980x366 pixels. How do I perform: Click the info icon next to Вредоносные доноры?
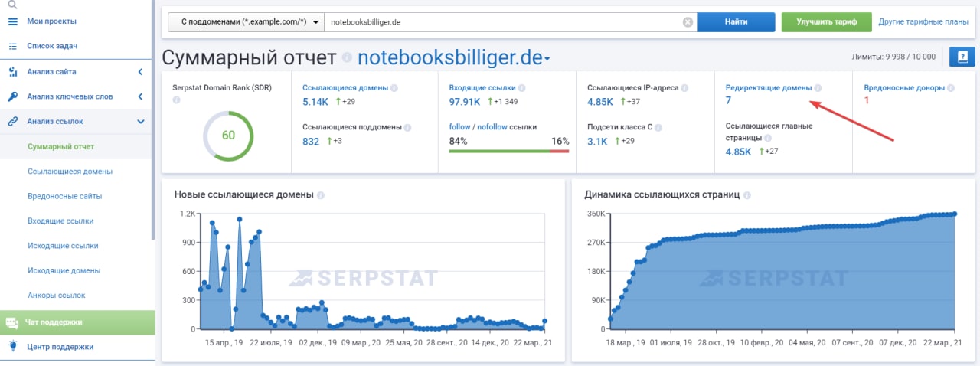pyautogui.click(x=951, y=88)
